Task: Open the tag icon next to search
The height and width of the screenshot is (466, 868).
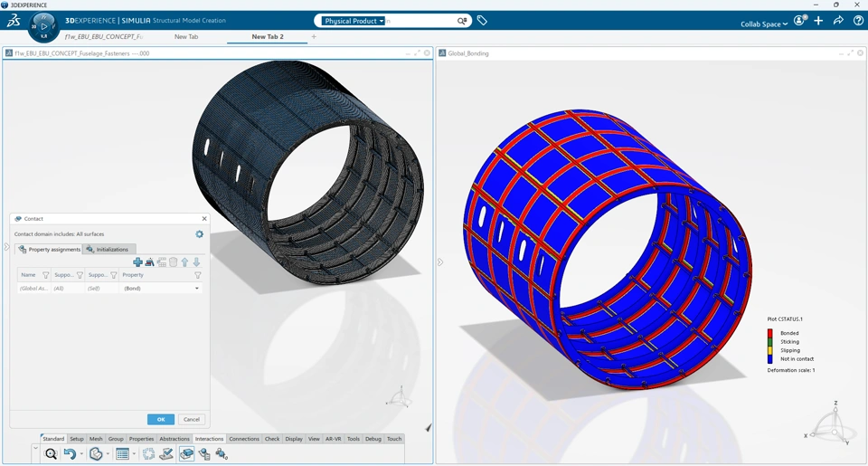Action: (x=482, y=21)
